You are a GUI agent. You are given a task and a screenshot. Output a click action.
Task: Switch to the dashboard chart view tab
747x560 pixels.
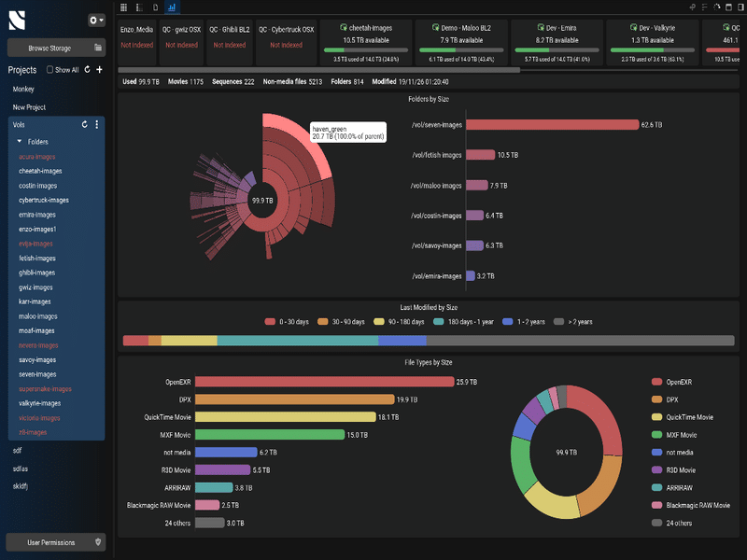click(x=171, y=7)
